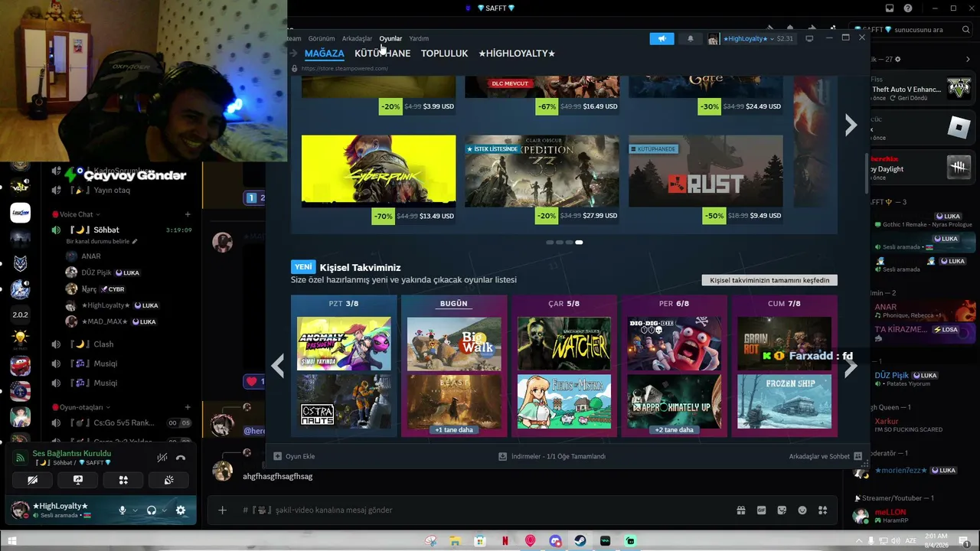The image size is (980, 551).
Task: Click Kişisel takviminizin tamamını keşfedin button
Action: pos(769,280)
